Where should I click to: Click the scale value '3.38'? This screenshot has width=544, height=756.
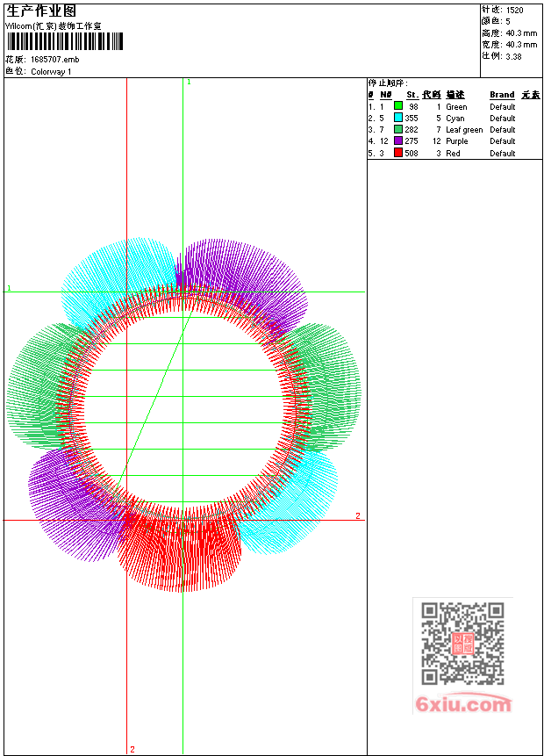[513, 57]
